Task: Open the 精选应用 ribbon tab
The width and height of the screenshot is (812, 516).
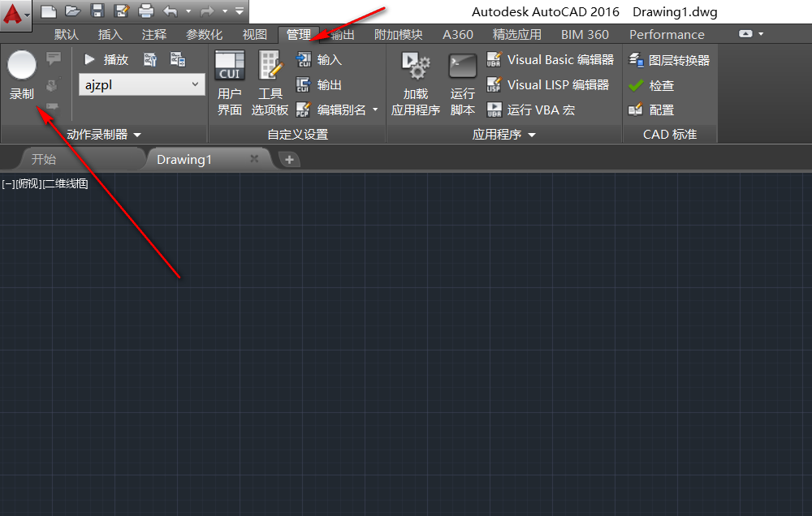Action: (516, 35)
